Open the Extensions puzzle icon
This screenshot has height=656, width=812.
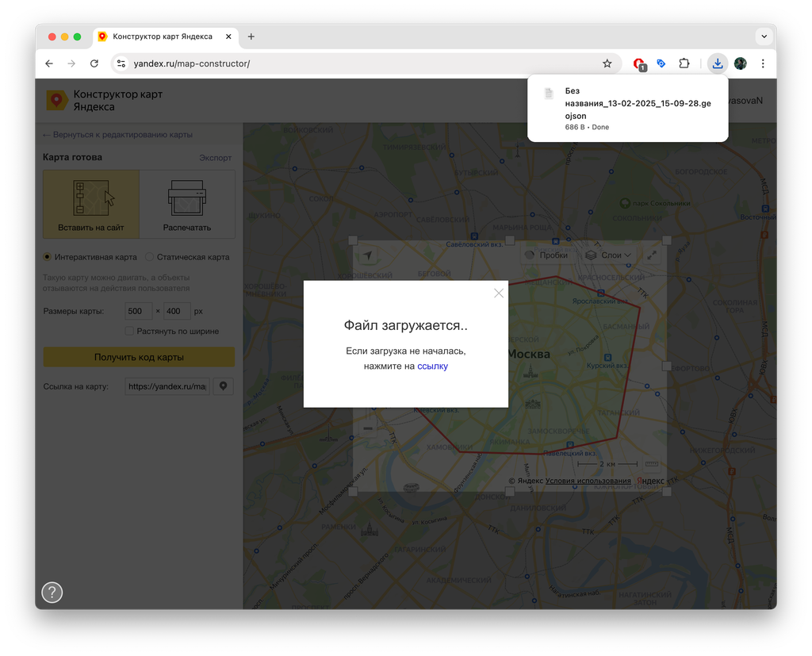pyautogui.click(x=684, y=63)
